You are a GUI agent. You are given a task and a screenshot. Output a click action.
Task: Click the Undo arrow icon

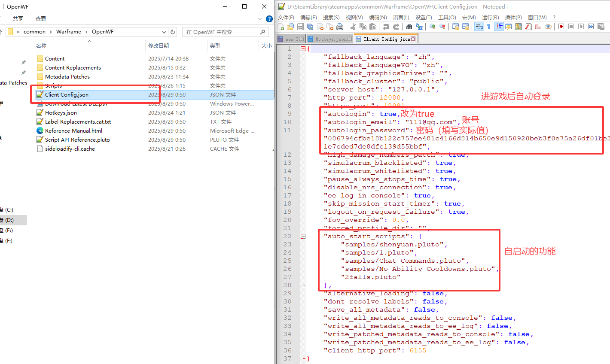(386, 27)
